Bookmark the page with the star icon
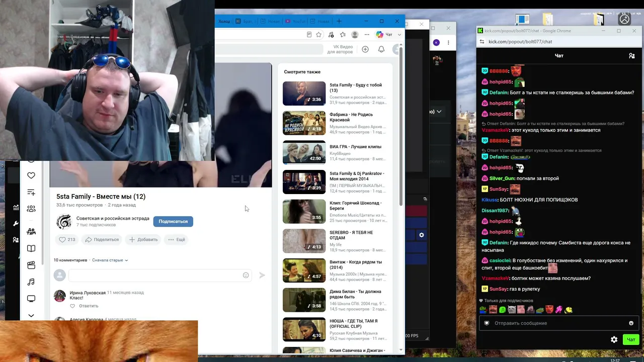Image resolution: width=644 pixels, height=362 pixels. [318, 35]
